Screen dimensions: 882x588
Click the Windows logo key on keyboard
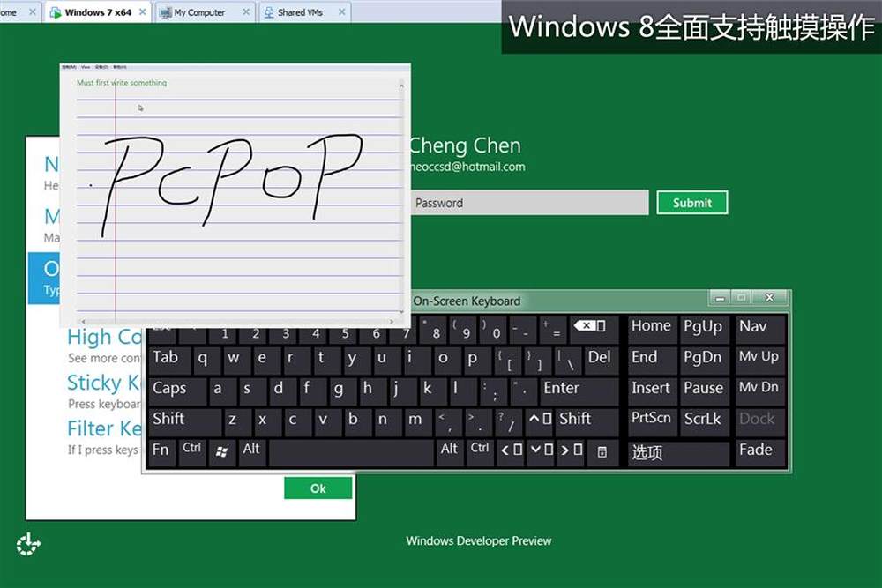[x=221, y=450]
